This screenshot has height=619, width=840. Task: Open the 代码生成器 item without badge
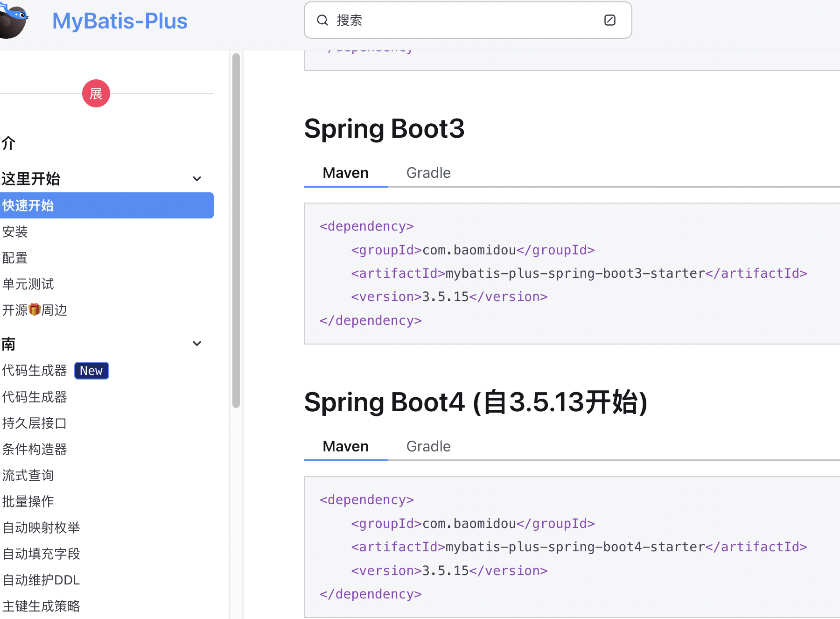coord(35,397)
